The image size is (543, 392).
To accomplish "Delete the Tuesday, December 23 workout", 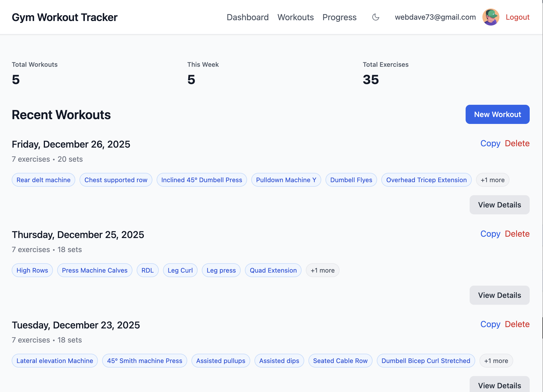I will pyautogui.click(x=517, y=324).
